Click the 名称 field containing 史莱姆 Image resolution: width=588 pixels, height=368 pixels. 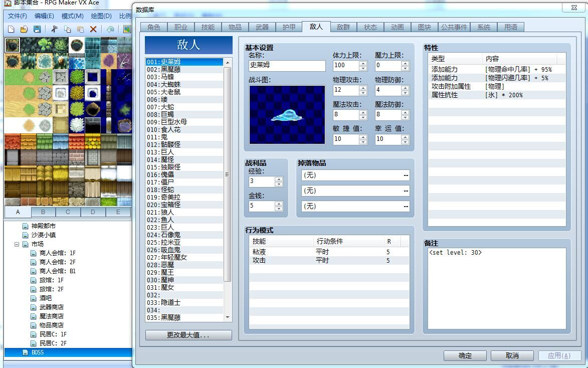[x=287, y=66]
